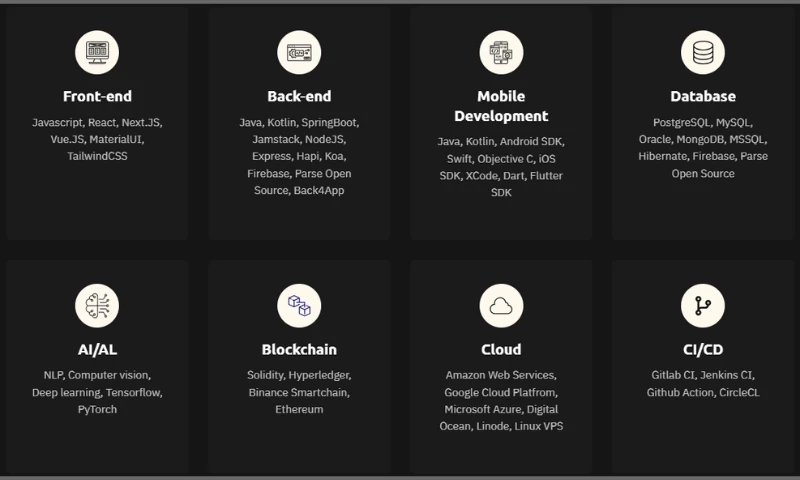Click the AI/AL brain circuit icon
Image resolution: width=800 pixels, height=480 pixels.
click(x=97, y=305)
